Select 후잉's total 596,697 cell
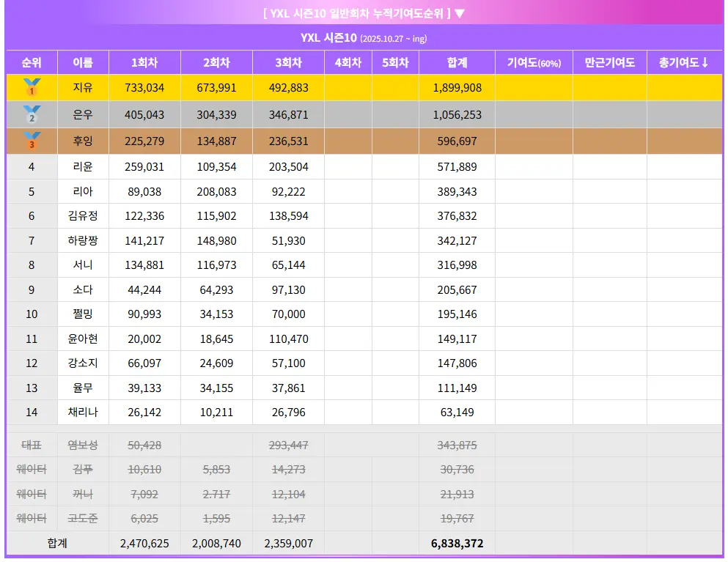 click(457, 141)
